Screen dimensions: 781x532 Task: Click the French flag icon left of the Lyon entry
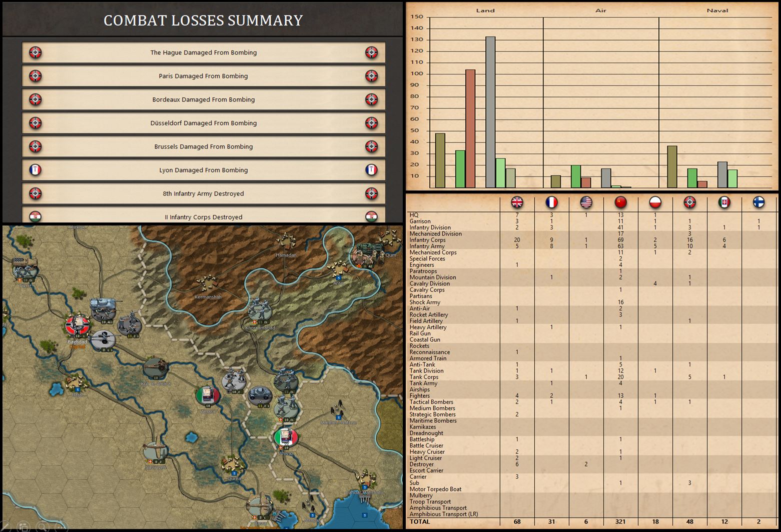pos(36,170)
